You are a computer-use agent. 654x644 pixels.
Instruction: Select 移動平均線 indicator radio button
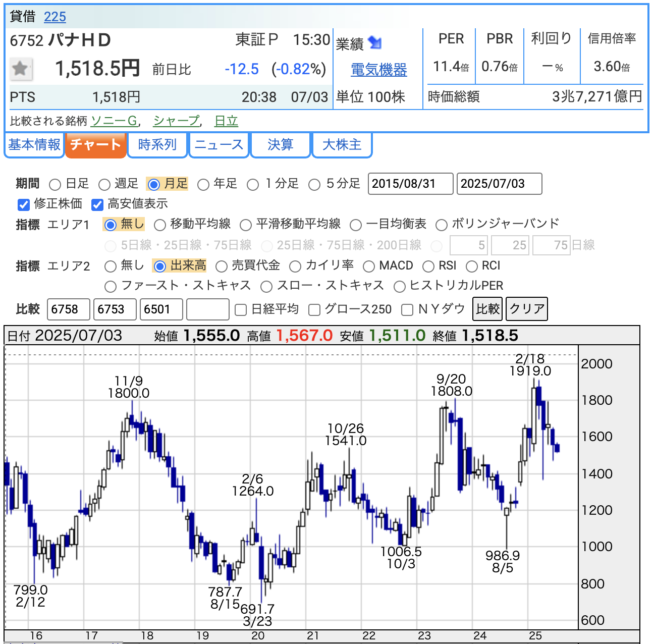coord(159,225)
